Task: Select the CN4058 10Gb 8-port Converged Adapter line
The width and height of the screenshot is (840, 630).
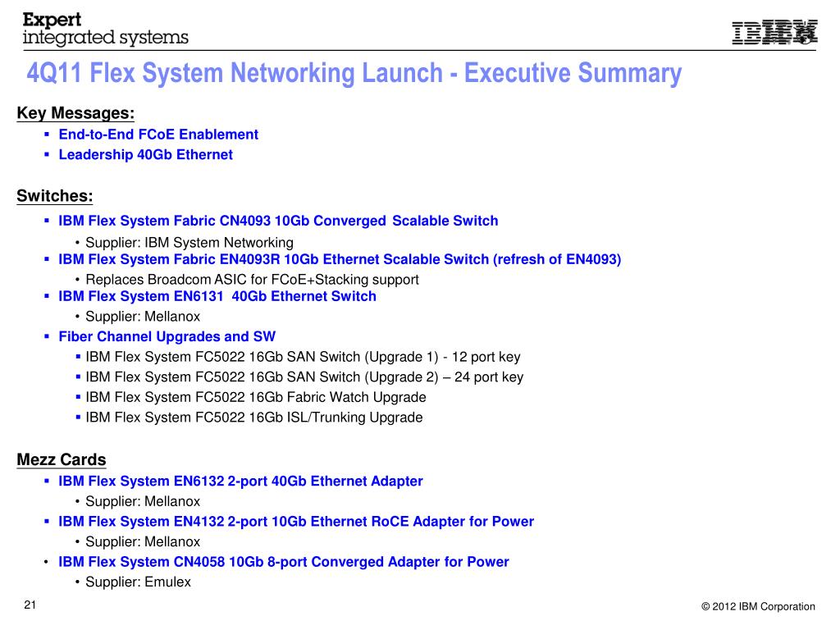Action: tap(283, 562)
